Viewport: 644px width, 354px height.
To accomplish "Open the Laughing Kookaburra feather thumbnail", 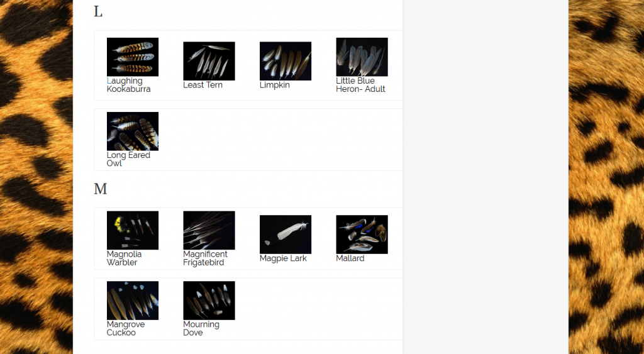I will click(x=133, y=57).
